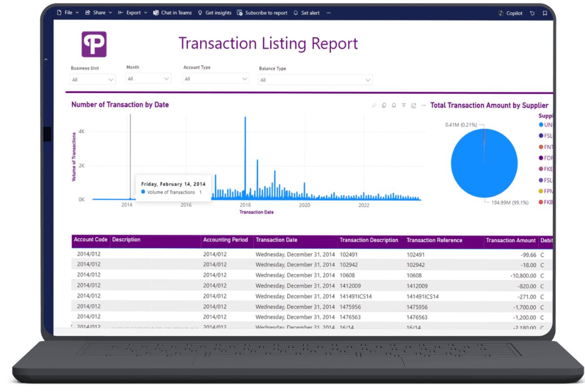Click Chat in Teams
The image size is (585, 392).
(x=173, y=13)
